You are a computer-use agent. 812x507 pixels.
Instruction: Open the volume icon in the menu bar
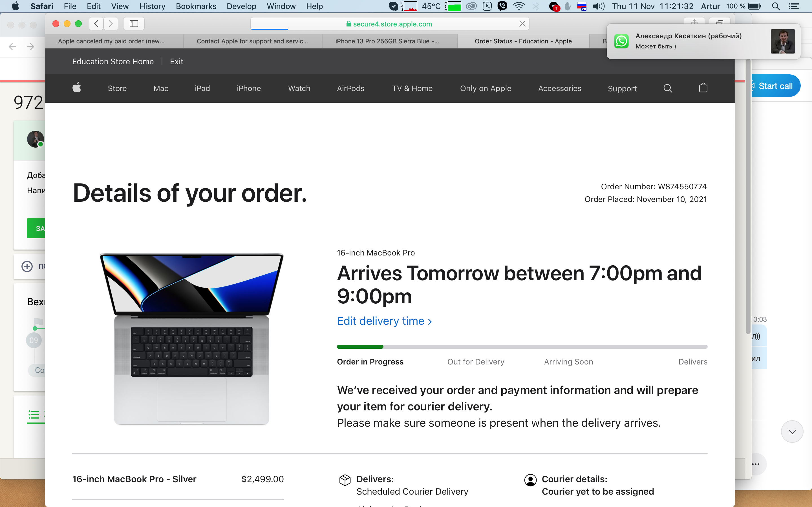coord(598,6)
